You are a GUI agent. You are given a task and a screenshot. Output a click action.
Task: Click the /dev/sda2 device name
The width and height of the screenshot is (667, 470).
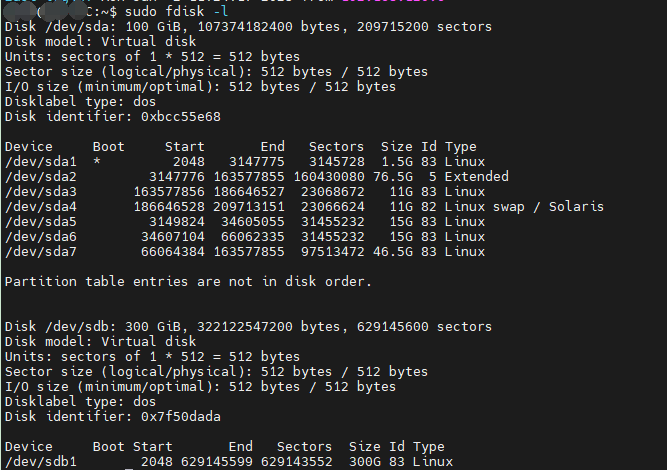40,176
